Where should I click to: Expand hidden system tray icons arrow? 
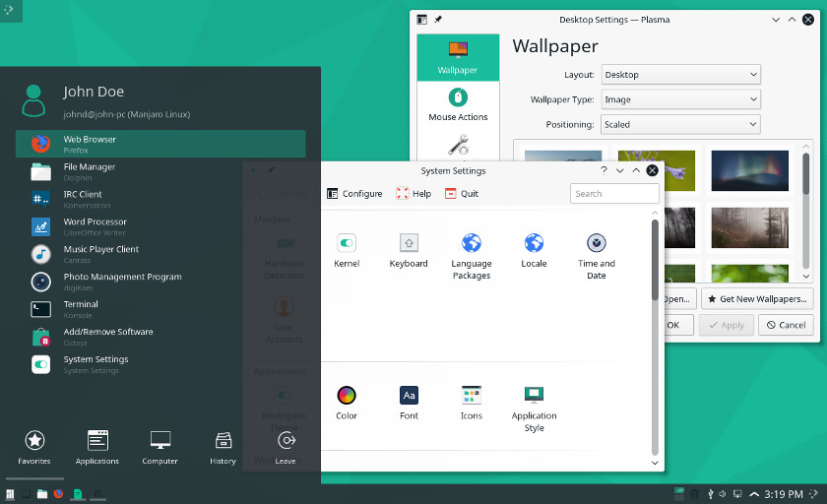[754, 494]
